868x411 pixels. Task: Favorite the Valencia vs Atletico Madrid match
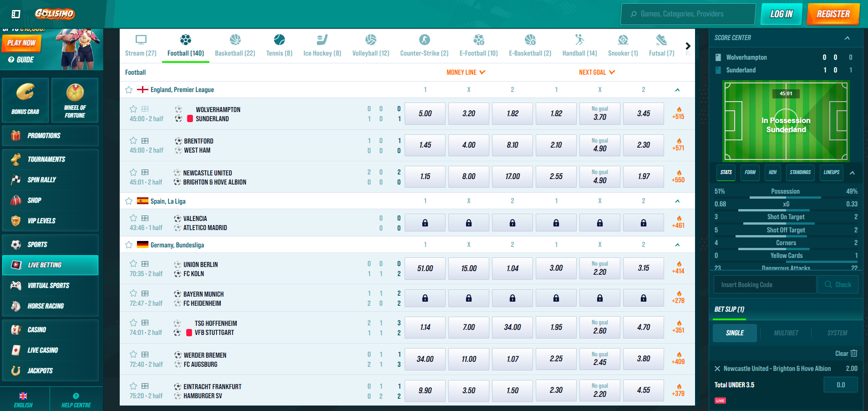(x=133, y=218)
